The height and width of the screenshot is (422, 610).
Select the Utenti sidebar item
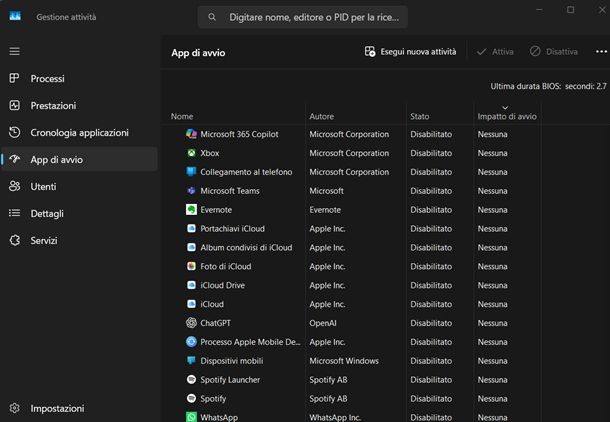[x=43, y=187]
